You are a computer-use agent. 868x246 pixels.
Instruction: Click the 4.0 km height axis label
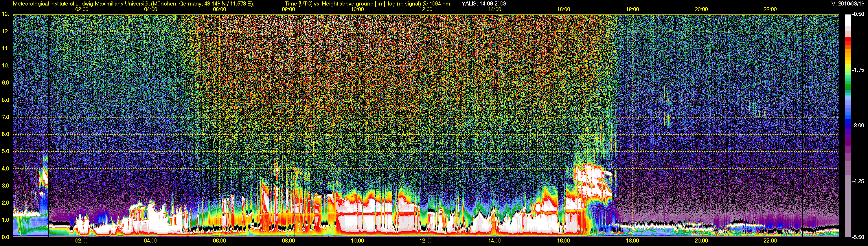coord(5,168)
